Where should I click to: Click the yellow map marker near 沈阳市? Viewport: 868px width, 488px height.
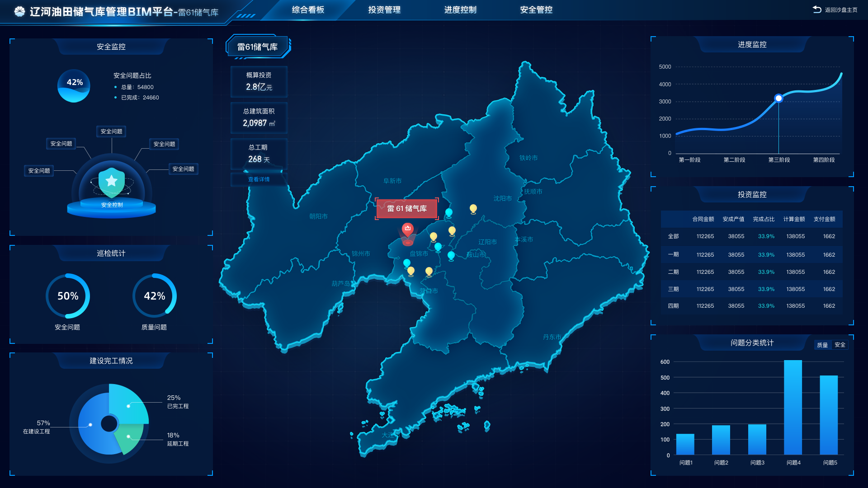[473, 208]
